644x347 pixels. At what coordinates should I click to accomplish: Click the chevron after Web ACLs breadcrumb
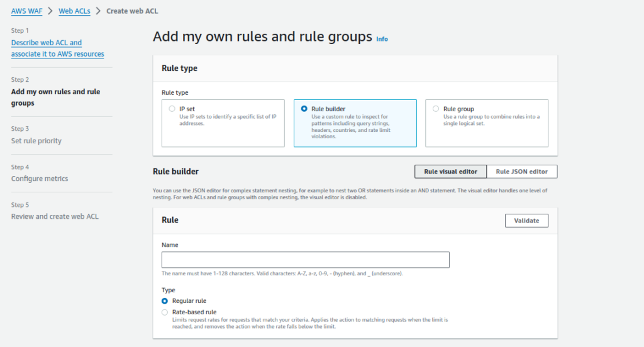tap(98, 11)
